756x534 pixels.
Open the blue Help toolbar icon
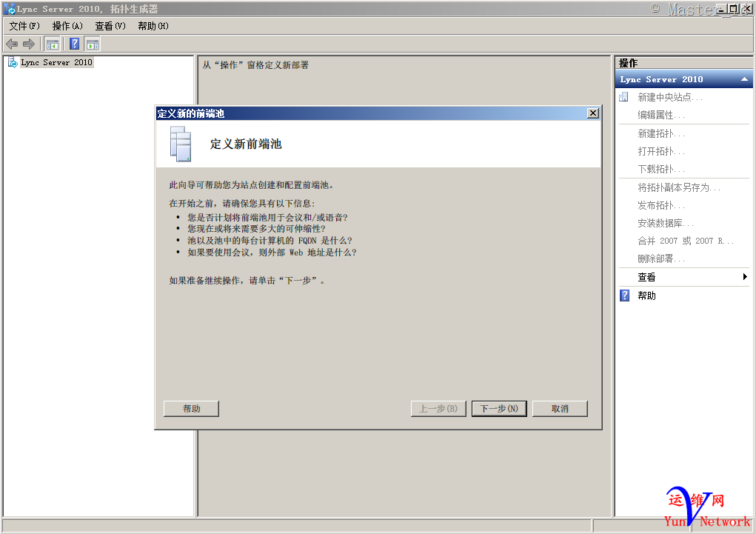tap(74, 44)
